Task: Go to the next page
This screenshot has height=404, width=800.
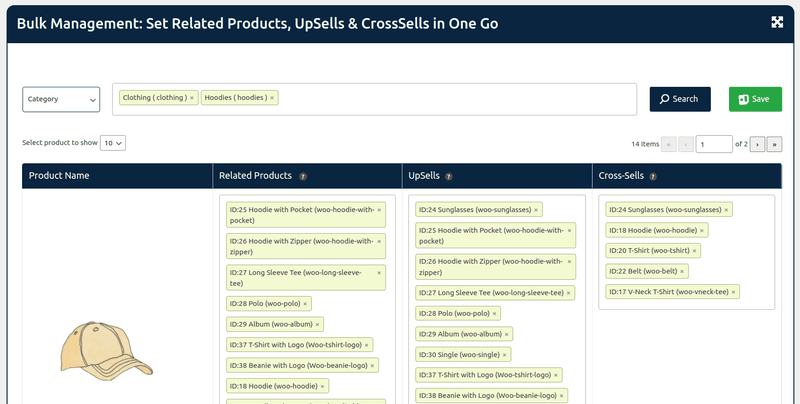Action: (757, 144)
